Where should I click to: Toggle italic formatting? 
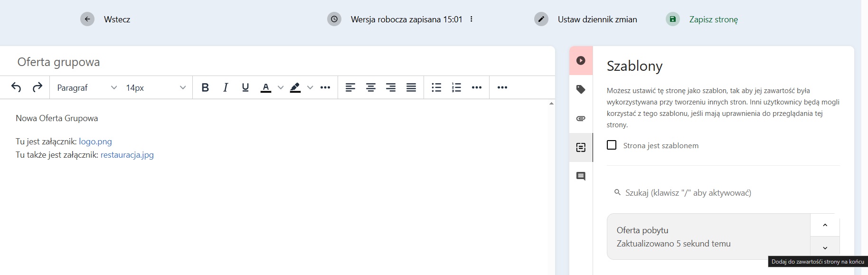[226, 87]
